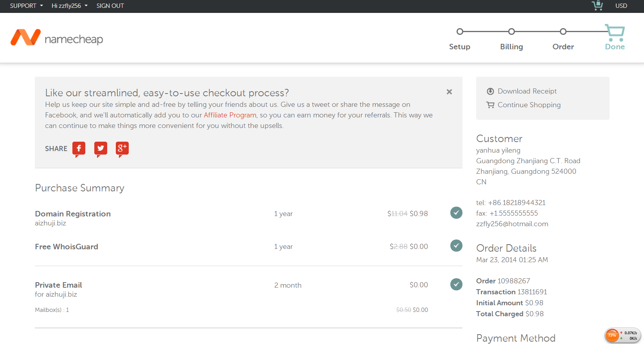Click the Customer heading
Viewport: 644px width, 344px height.
(499, 139)
